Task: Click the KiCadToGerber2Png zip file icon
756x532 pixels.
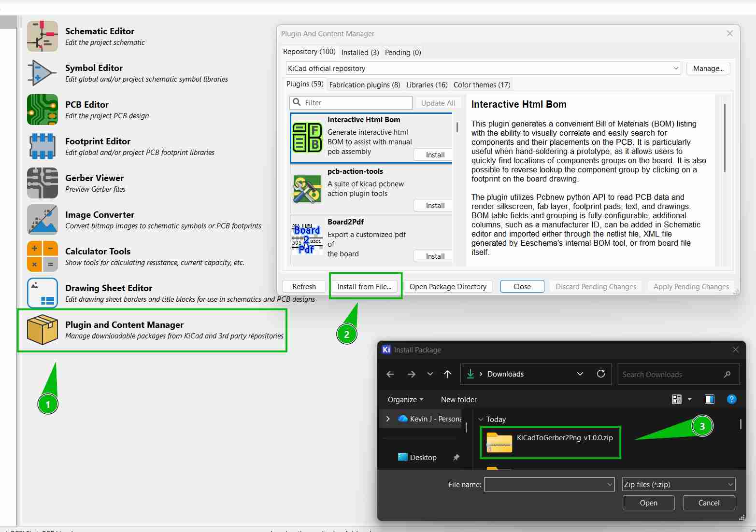Action: coord(499,442)
